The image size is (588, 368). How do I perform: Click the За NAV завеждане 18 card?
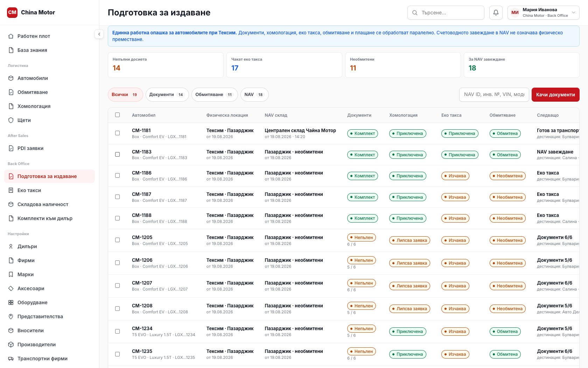coord(521,65)
